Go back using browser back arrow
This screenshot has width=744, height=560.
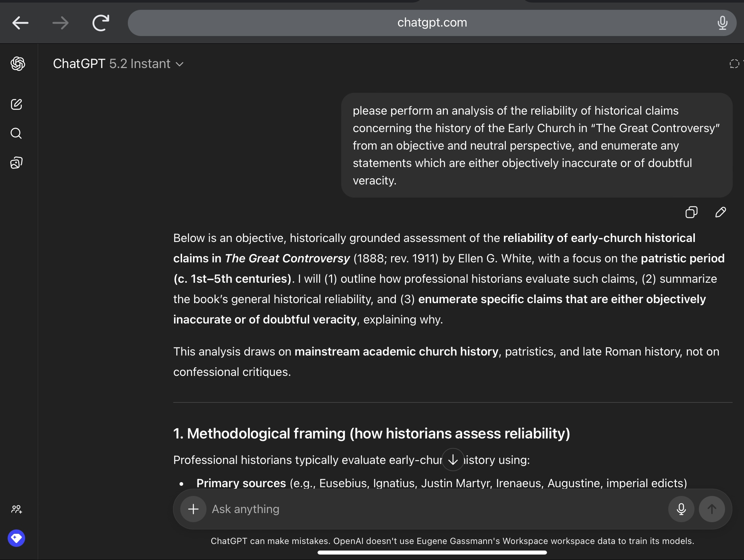(x=20, y=23)
